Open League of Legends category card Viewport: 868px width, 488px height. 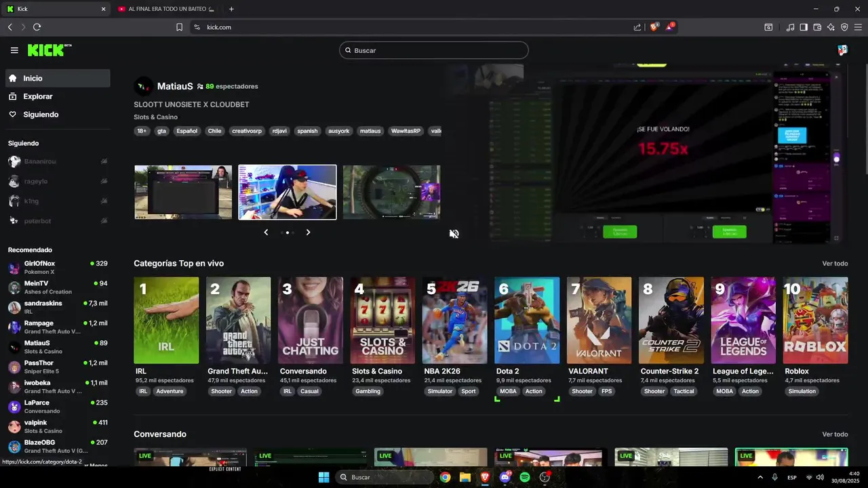[743, 320]
